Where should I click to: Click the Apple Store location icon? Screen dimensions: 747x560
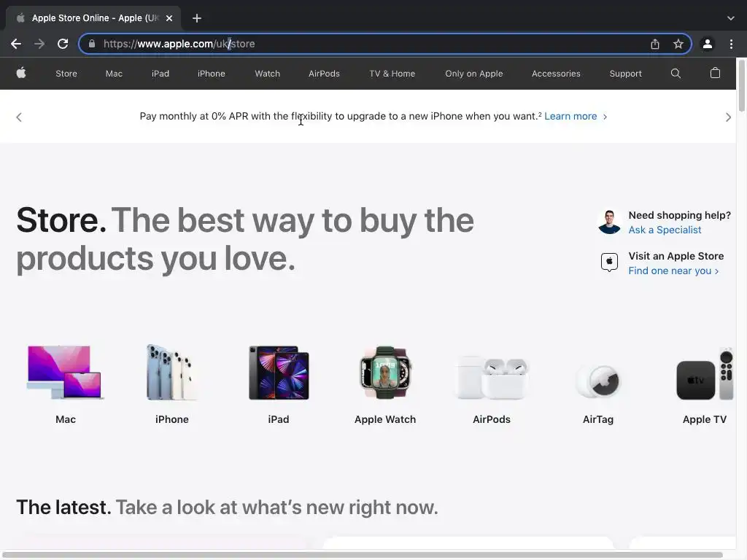(x=609, y=262)
